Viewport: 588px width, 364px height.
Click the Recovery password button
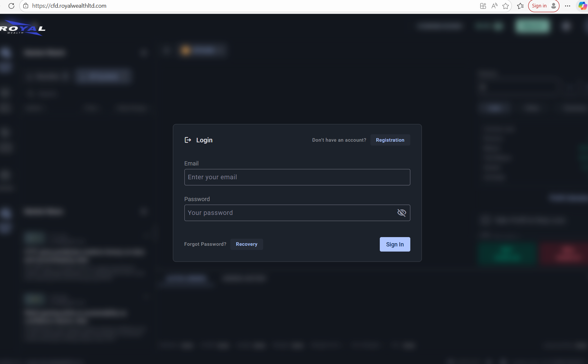click(246, 244)
